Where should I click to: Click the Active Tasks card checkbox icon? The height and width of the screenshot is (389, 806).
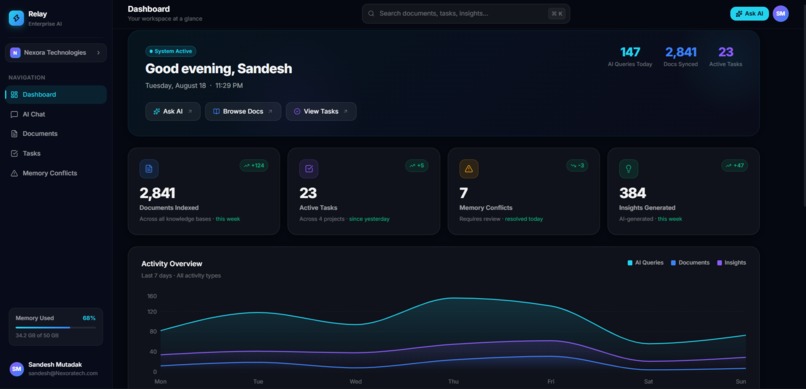tap(309, 169)
